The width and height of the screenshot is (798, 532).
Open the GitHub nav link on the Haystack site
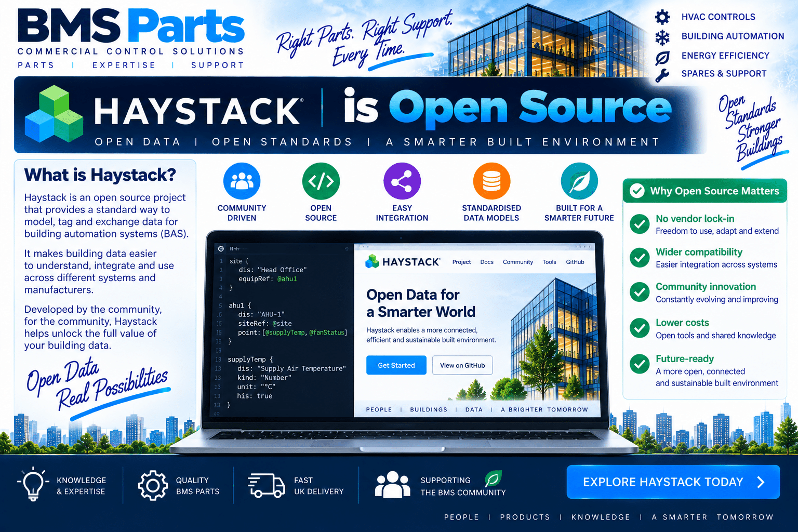[x=575, y=262]
